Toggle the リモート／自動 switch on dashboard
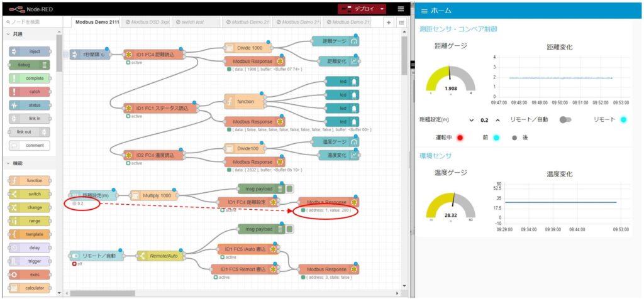The image size is (644, 299). tap(565, 119)
